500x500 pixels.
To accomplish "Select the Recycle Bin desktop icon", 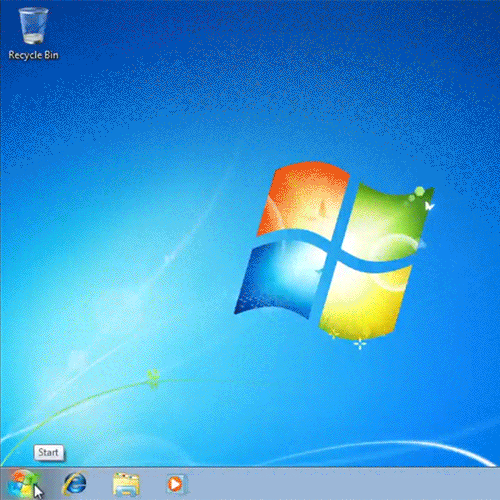I will point(33,26).
